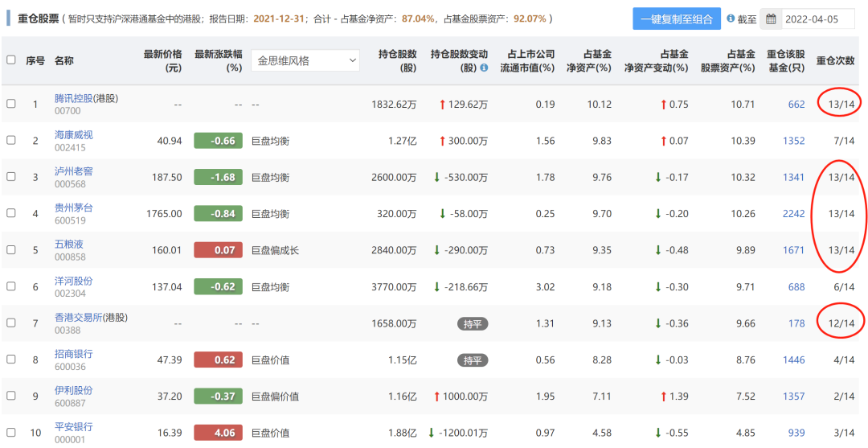Click fund count 1352 for 海康威视

coord(793,141)
